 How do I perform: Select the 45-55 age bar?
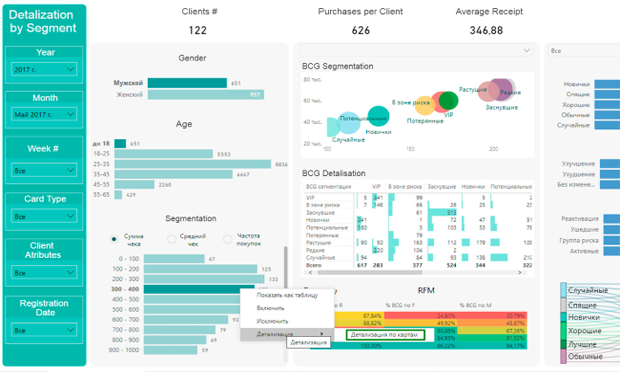tap(134, 185)
